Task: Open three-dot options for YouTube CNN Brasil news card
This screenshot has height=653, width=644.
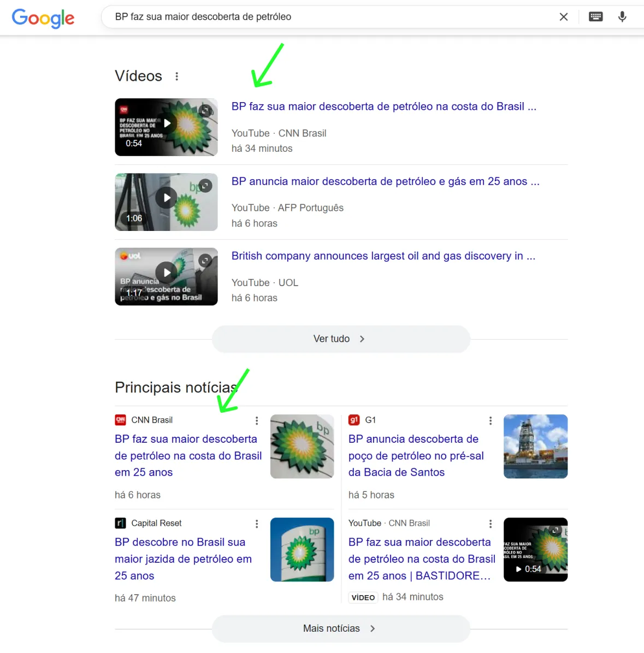Action: pos(491,524)
